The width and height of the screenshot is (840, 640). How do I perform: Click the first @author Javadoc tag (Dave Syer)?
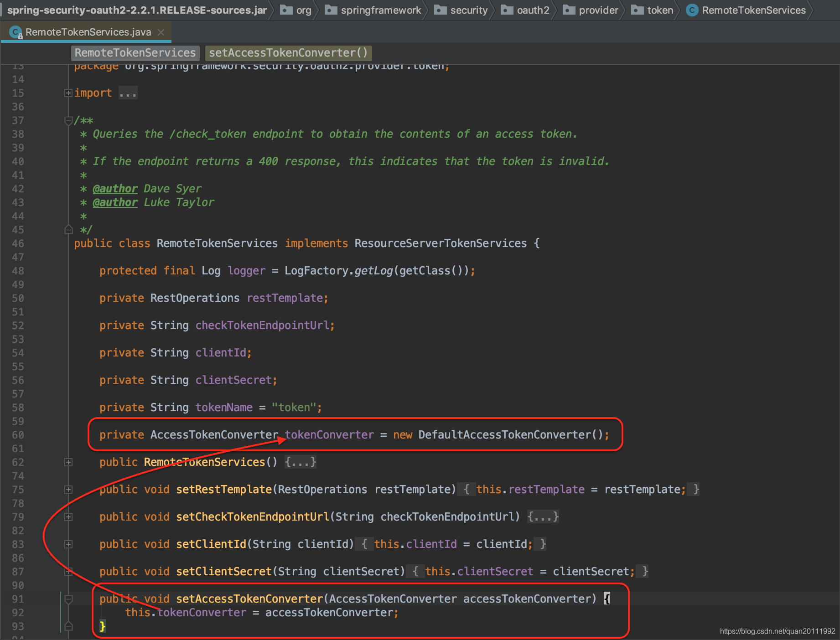115,189
